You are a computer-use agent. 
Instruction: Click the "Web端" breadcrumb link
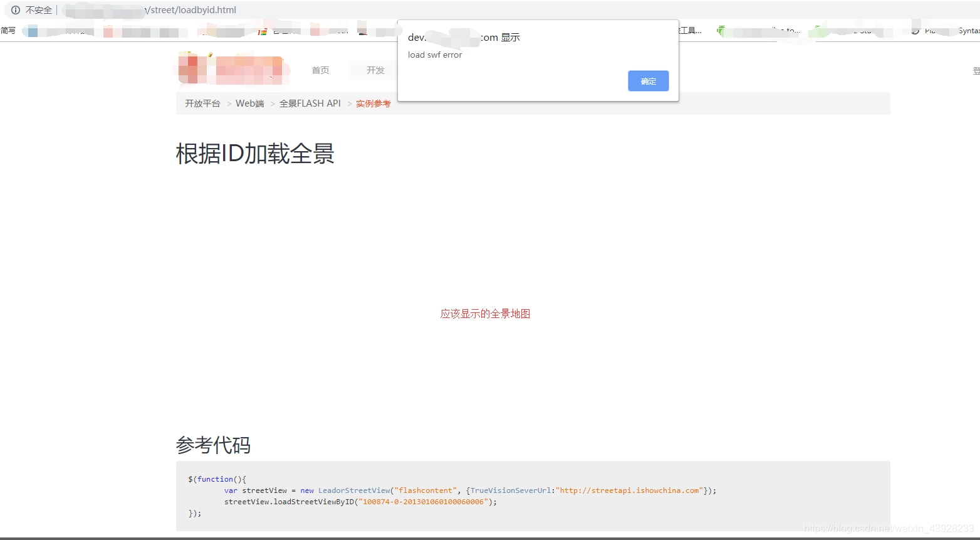click(x=249, y=103)
